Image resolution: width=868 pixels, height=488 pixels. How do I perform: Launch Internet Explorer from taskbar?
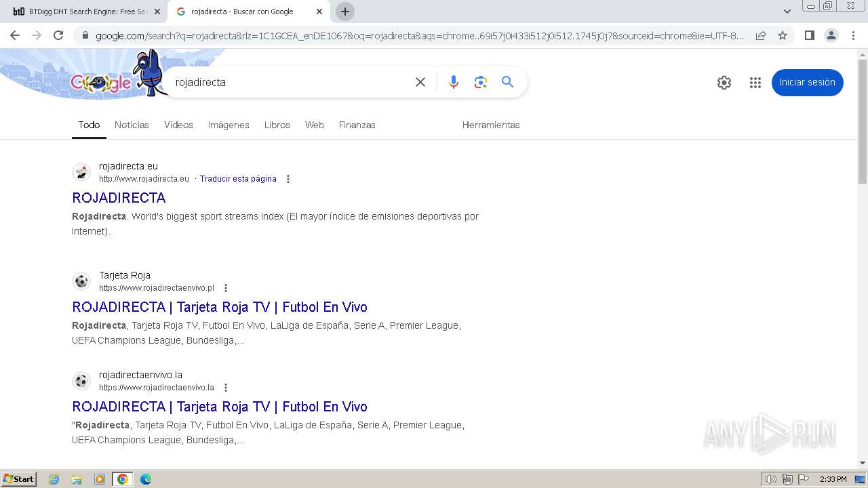pos(54,479)
